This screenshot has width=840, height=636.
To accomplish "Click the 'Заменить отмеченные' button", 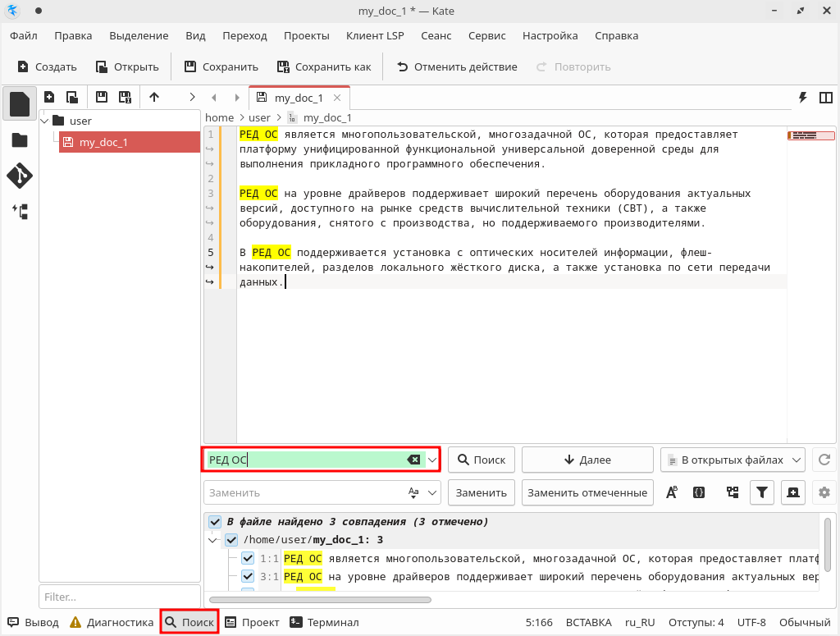I will click(587, 492).
